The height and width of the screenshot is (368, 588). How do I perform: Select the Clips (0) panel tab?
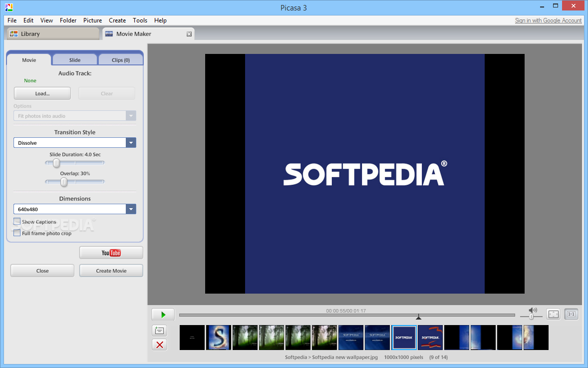(120, 60)
